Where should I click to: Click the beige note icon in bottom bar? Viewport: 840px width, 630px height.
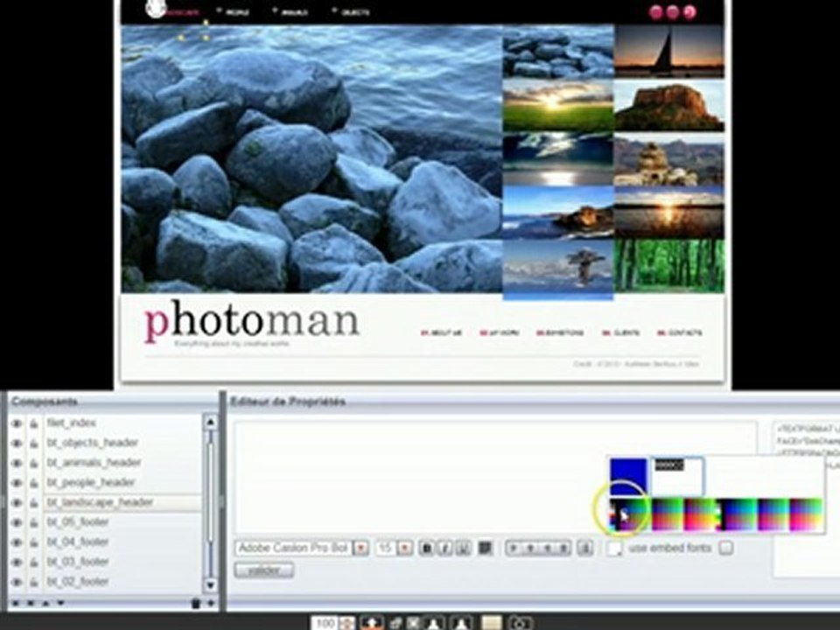point(491,622)
